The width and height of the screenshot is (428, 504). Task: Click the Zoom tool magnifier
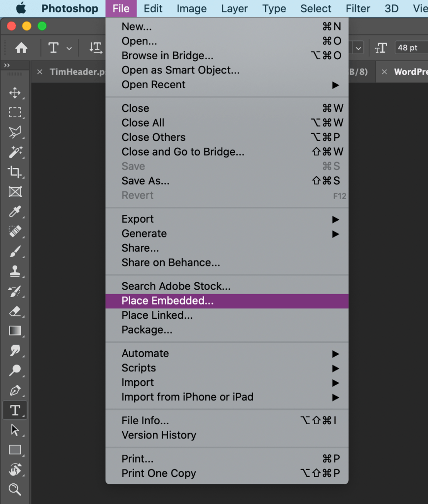pyautogui.click(x=15, y=489)
